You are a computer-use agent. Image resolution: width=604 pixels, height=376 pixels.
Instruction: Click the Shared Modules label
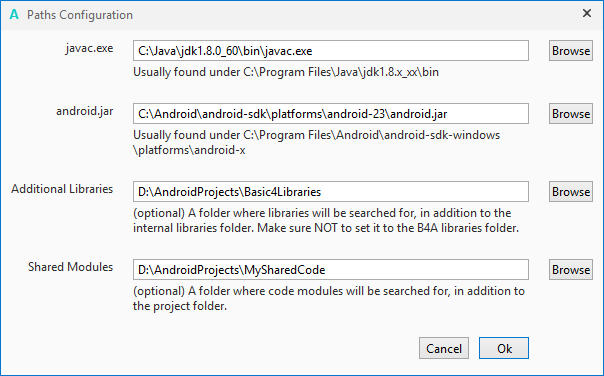point(70,267)
